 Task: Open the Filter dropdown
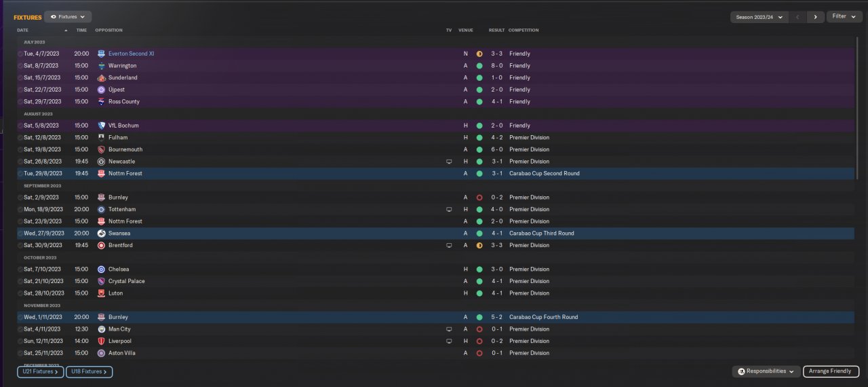(x=844, y=16)
